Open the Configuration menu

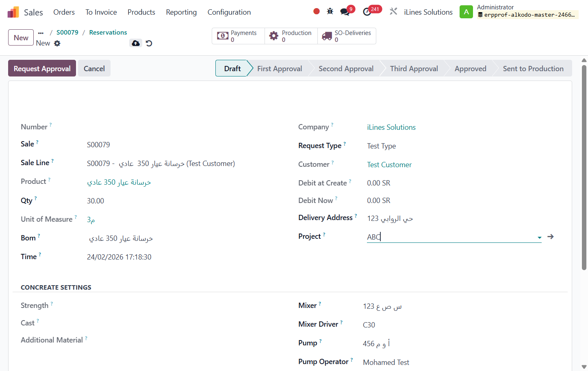pos(229,12)
